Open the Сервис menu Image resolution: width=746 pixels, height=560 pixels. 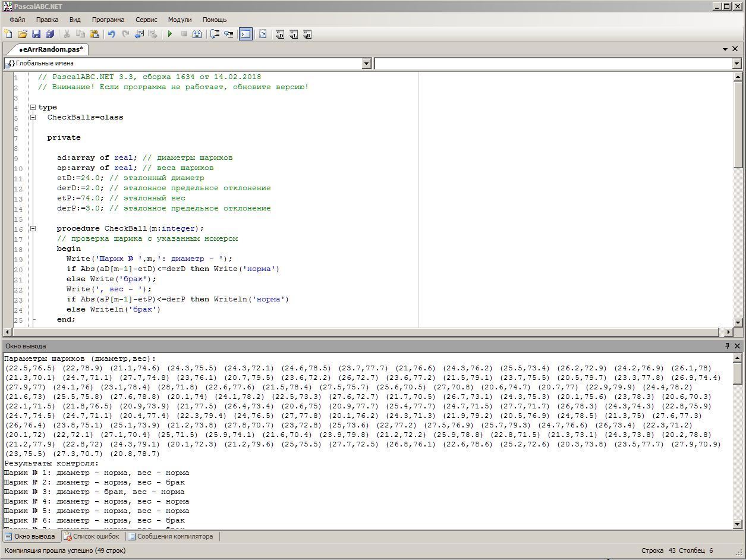146,20
